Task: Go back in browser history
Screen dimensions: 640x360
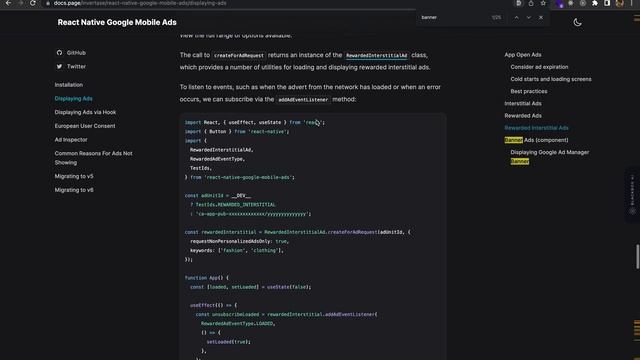Action: click(8, 3)
